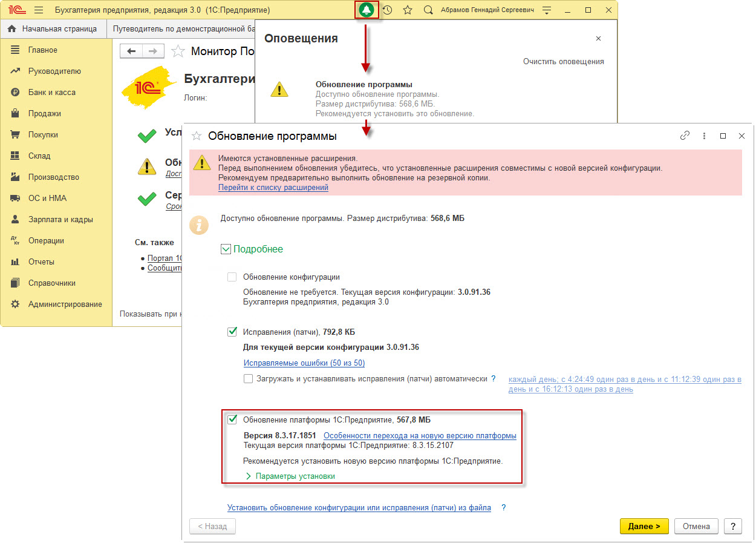This screenshot has width=756, height=543.
Task: Switch to Путеводитель по демонстрационной базе tab
Action: tap(181, 28)
